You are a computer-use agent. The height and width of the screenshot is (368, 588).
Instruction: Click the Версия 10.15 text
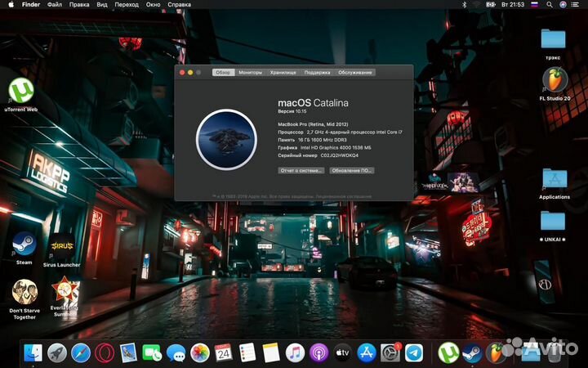[292, 111]
